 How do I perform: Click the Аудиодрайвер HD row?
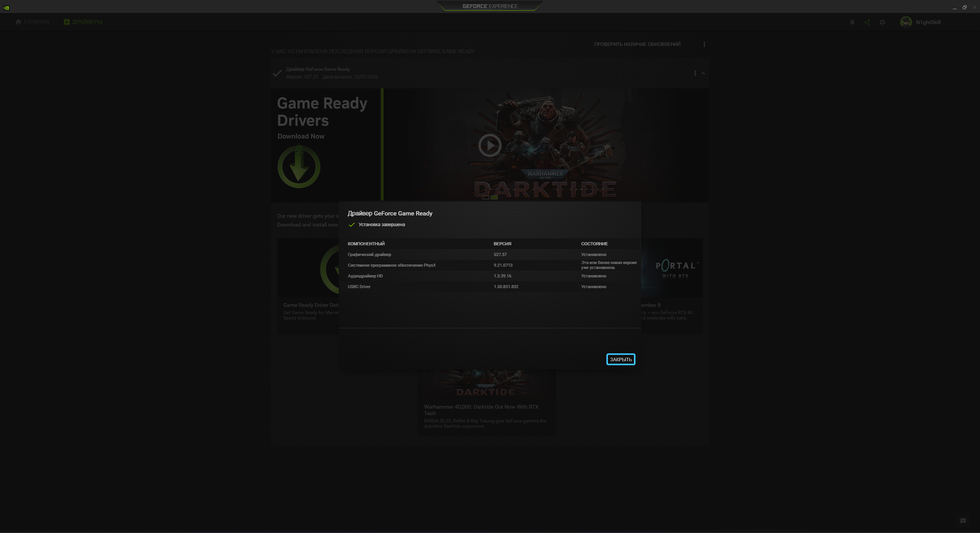pyautogui.click(x=490, y=276)
